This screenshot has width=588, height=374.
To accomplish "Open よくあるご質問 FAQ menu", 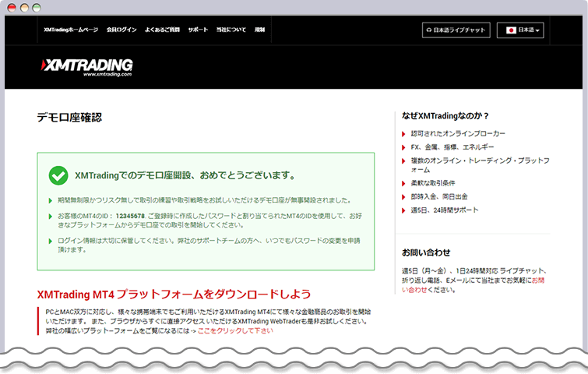I will (162, 30).
